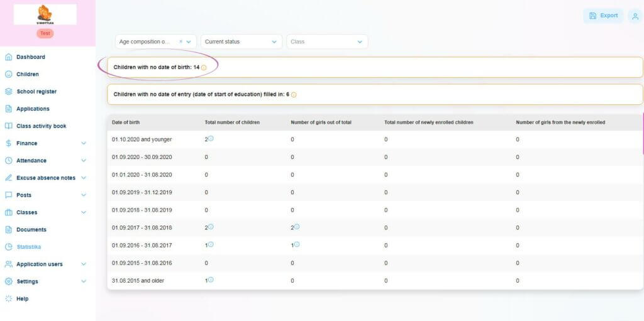Screen dimensions: 644x321
Task: Click Children with no date of entry banner
Action: coord(375,94)
